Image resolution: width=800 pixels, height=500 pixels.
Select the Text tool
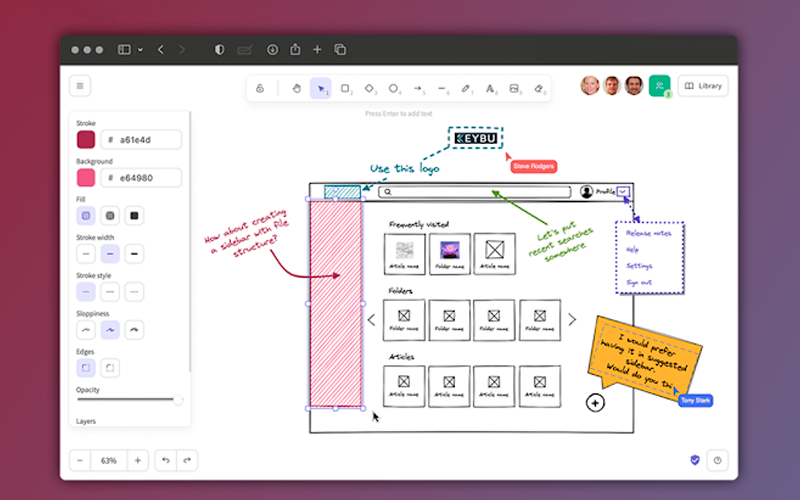click(491, 88)
